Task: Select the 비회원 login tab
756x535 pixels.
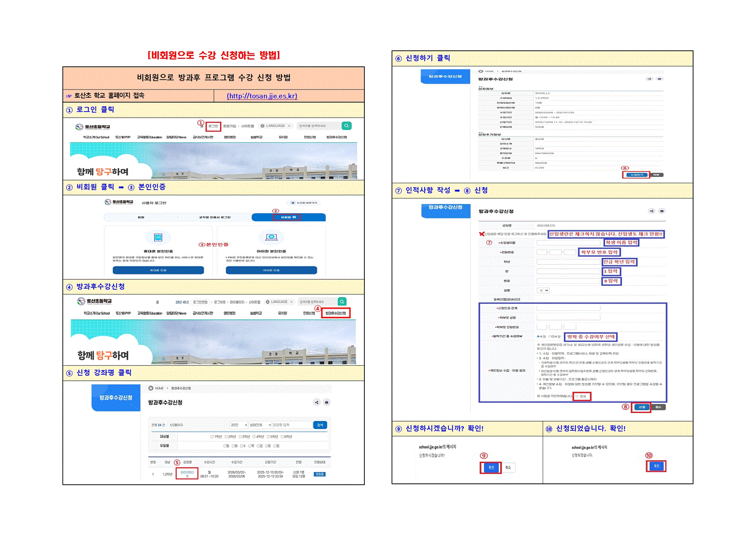Action: 288,217
